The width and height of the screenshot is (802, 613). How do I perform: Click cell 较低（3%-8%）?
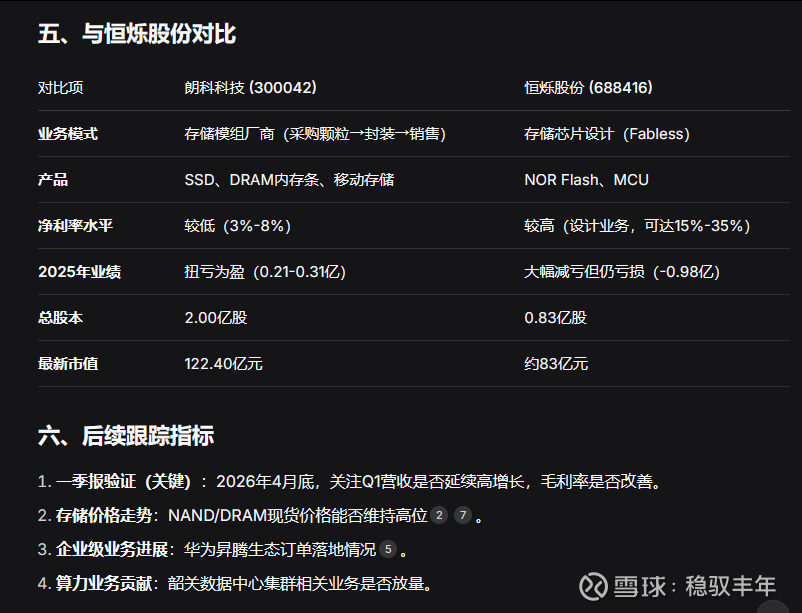click(238, 226)
